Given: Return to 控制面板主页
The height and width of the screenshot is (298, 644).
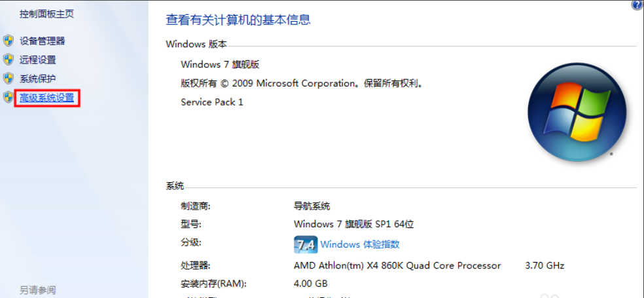Looking at the screenshot, I should tap(46, 13).
